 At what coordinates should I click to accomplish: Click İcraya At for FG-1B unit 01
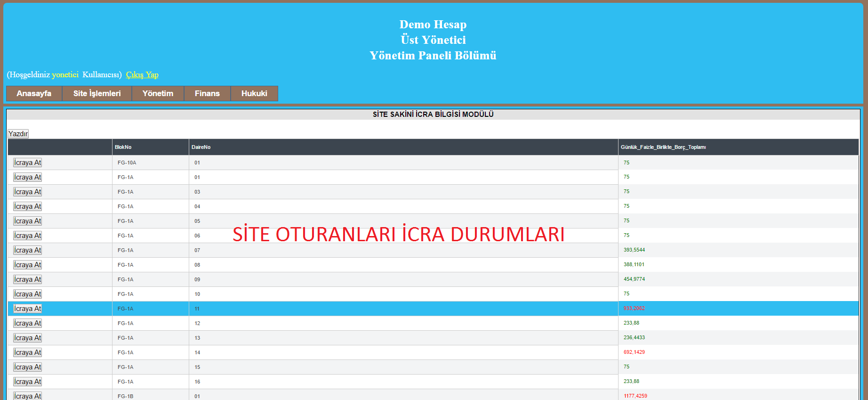28,396
